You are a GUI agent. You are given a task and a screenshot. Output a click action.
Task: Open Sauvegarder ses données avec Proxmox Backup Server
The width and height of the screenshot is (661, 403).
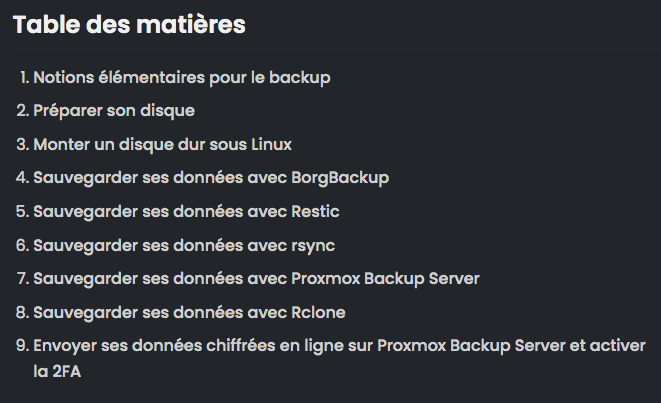click(256, 279)
